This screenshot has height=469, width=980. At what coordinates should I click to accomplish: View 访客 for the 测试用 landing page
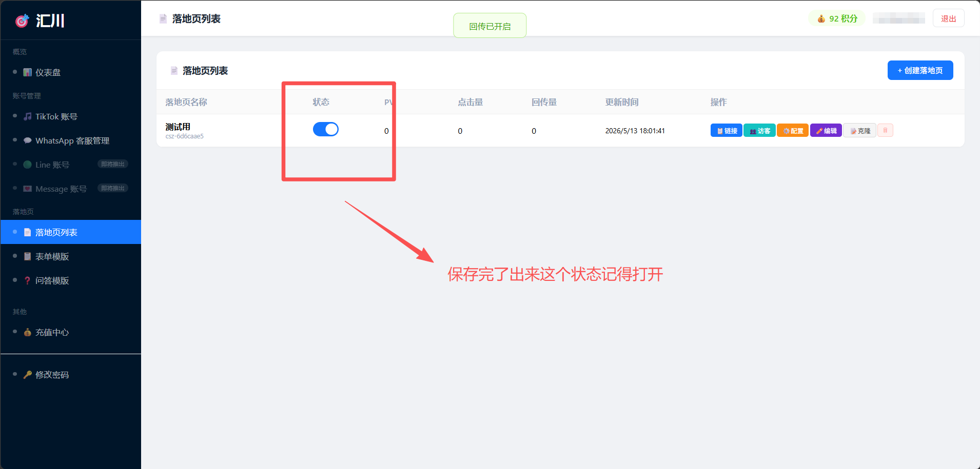759,131
